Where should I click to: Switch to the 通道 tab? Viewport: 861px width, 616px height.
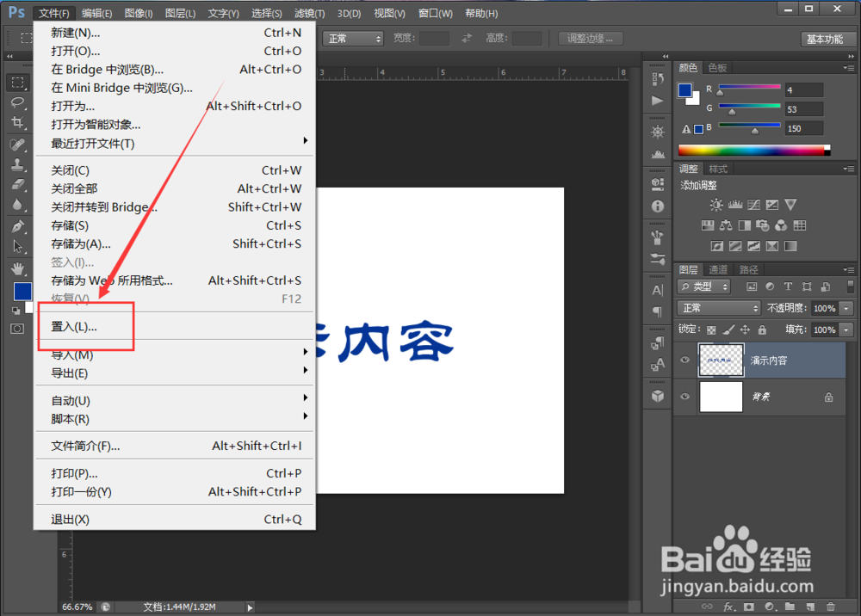click(x=718, y=269)
